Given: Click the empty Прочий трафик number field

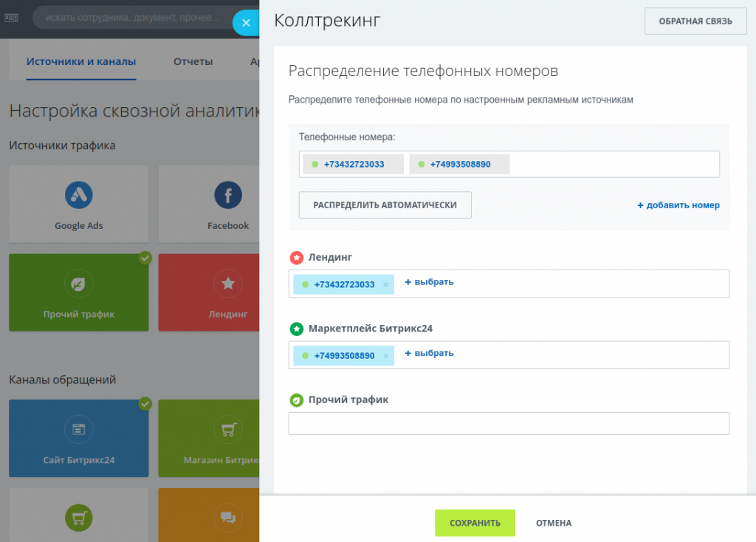Looking at the screenshot, I should (x=508, y=424).
